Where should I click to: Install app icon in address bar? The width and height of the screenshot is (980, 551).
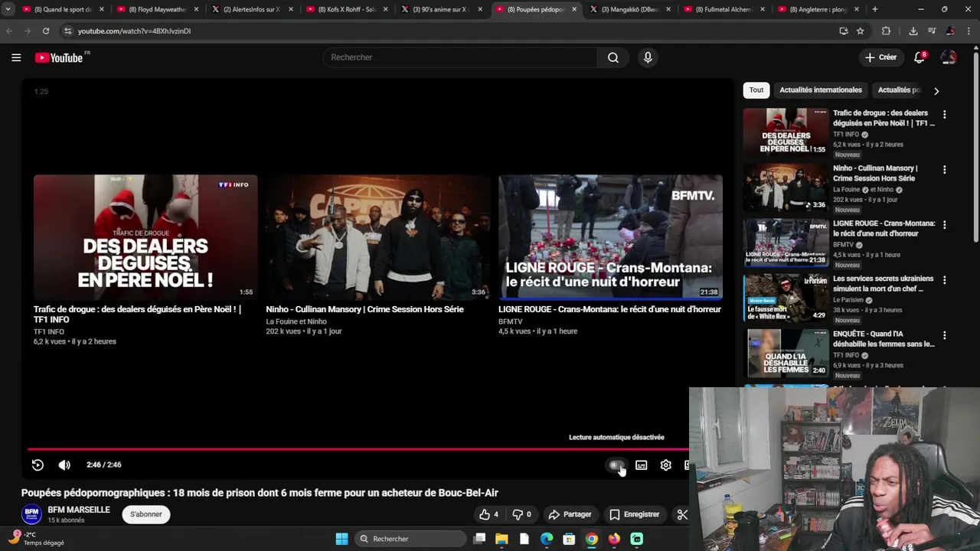844,31
